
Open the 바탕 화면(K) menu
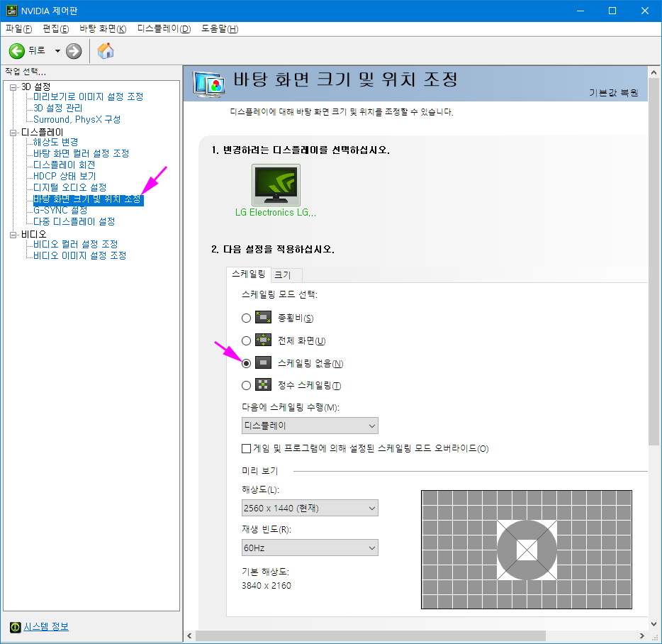(103, 29)
